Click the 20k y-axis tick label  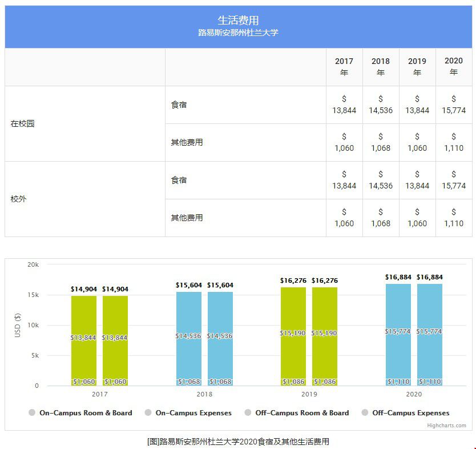pyautogui.click(x=33, y=264)
